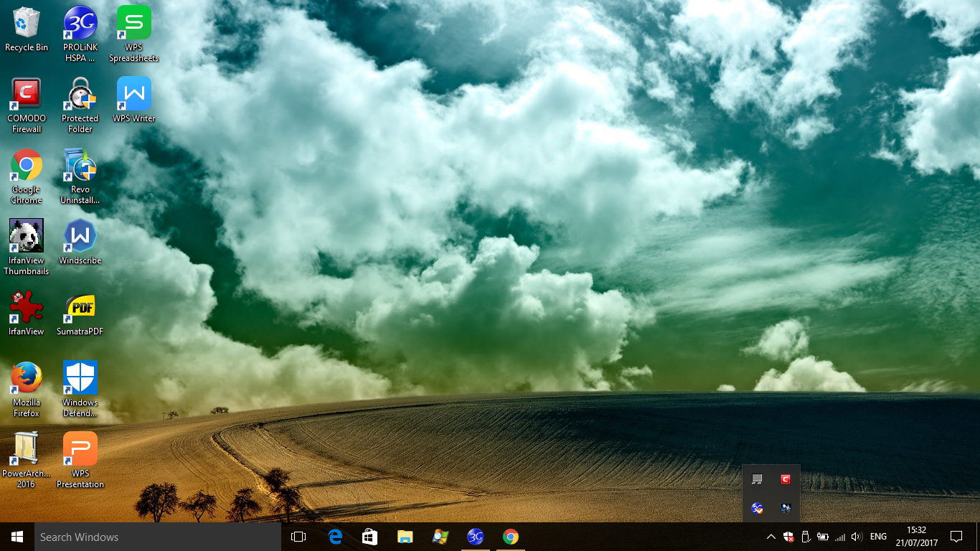Select the IrfanView Thumbnails panda shortcut
This screenshot has width=980, height=551.
click(27, 248)
